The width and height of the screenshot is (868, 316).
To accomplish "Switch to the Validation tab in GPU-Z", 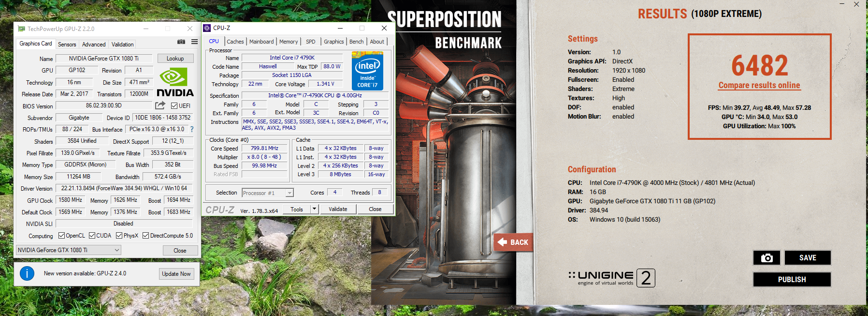I will point(123,44).
